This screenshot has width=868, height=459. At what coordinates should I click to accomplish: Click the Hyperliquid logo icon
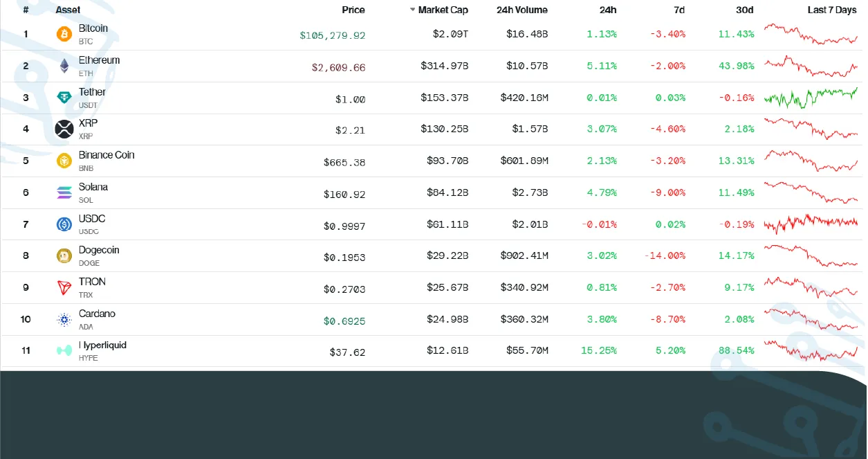(64, 350)
